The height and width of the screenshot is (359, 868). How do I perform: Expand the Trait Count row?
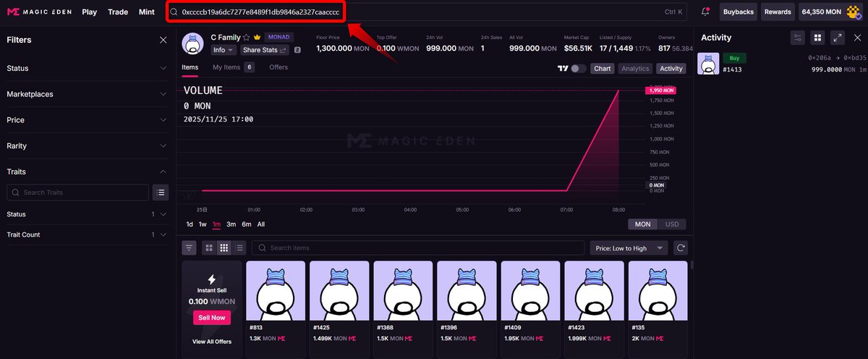pos(87,235)
